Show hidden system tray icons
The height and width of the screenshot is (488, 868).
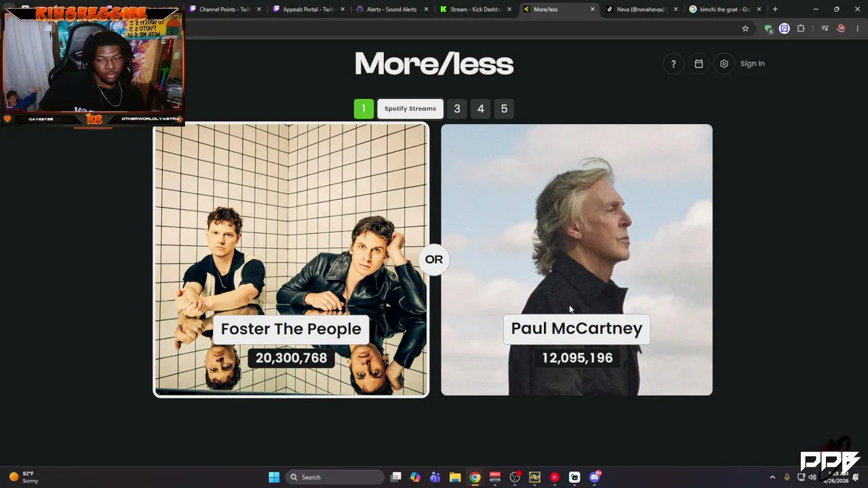point(772,477)
